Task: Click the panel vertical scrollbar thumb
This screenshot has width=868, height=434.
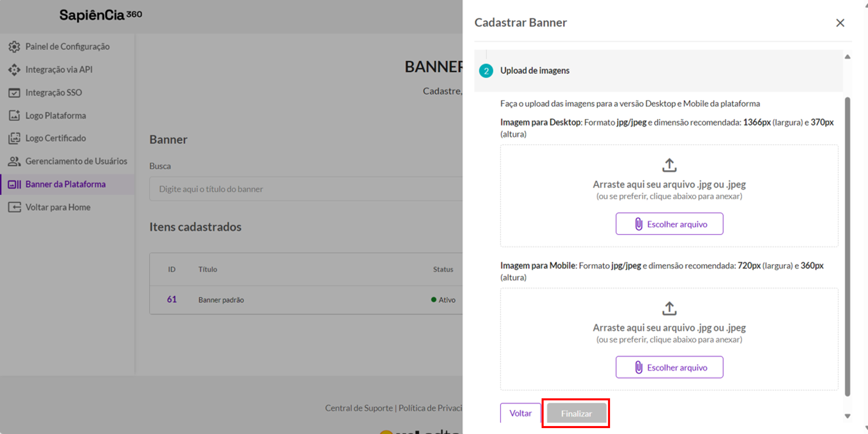Action: pos(847,247)
